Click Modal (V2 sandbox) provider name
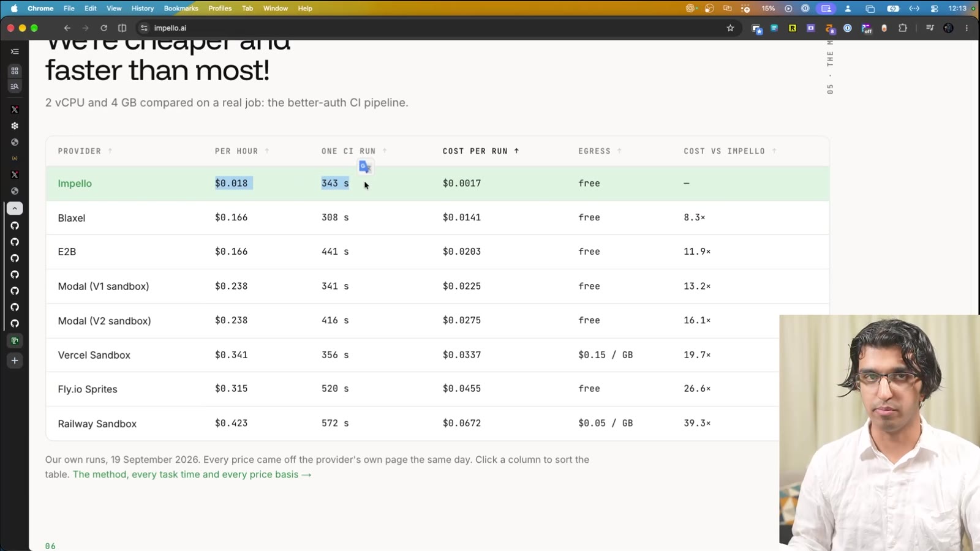 tap(104, 321)
